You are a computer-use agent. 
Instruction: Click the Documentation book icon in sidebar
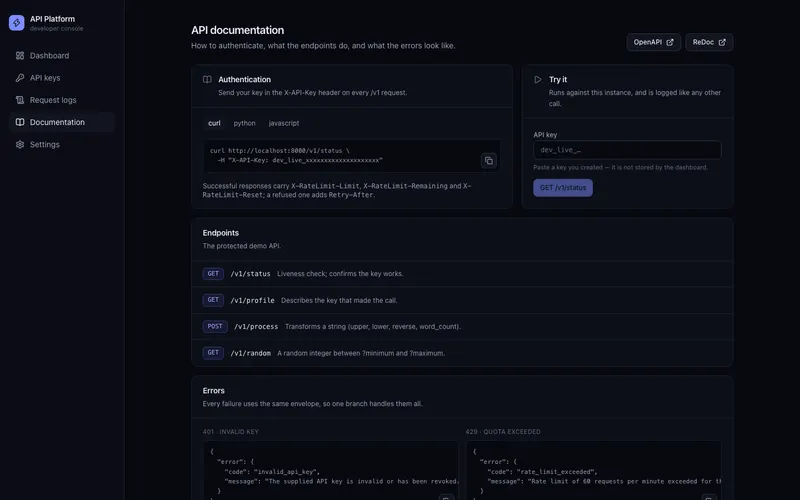click(x=20, y=122)
